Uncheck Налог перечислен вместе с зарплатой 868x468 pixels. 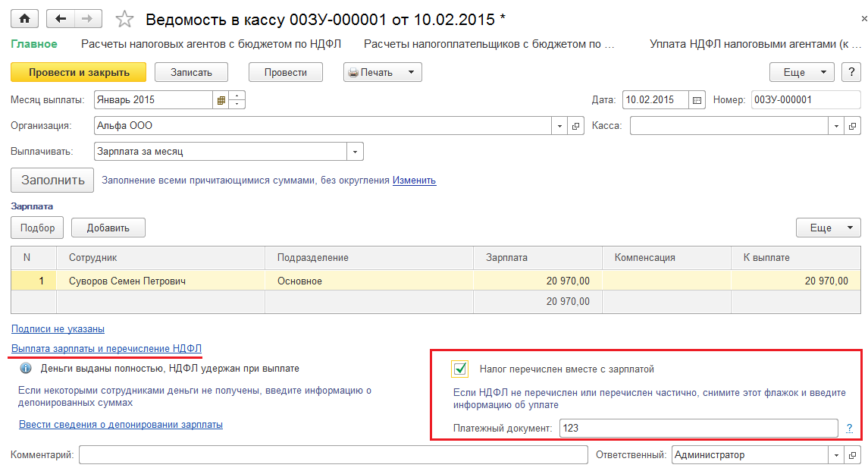pos(460,369)
